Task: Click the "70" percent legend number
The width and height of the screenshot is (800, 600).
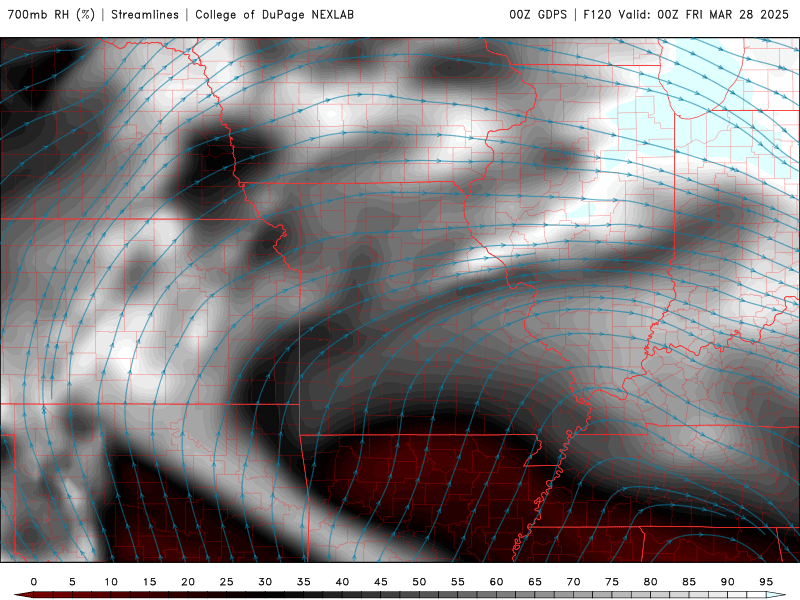Action: click(x=573, y=582)
